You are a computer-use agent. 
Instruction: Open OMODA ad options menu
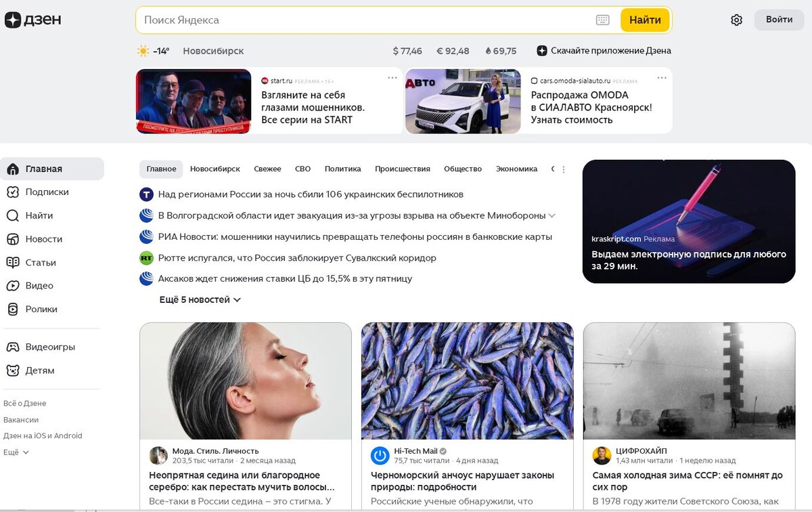point(662,78)
